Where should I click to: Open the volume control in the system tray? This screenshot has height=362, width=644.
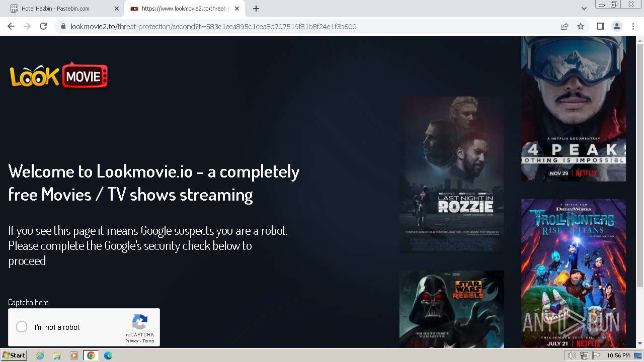coord(572,355)
